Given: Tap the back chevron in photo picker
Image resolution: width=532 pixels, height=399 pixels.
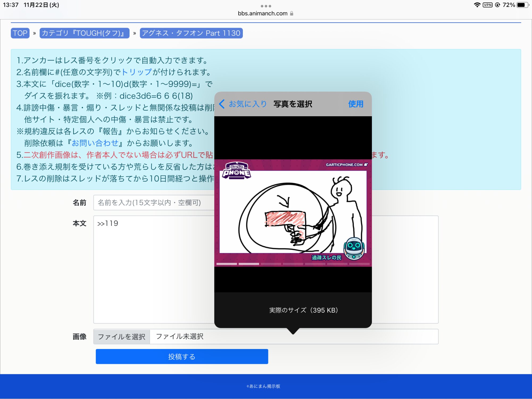Looking at the screenshot, I should (222, 104).
